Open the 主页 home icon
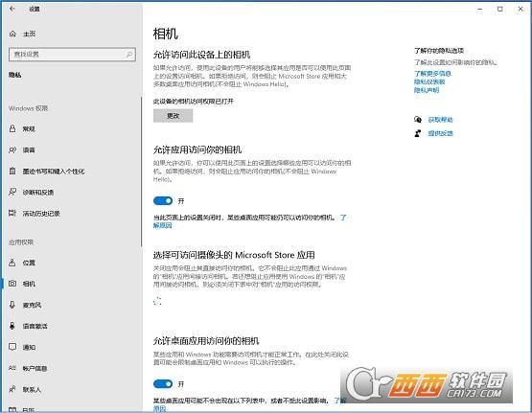 [x=12, y=34]
